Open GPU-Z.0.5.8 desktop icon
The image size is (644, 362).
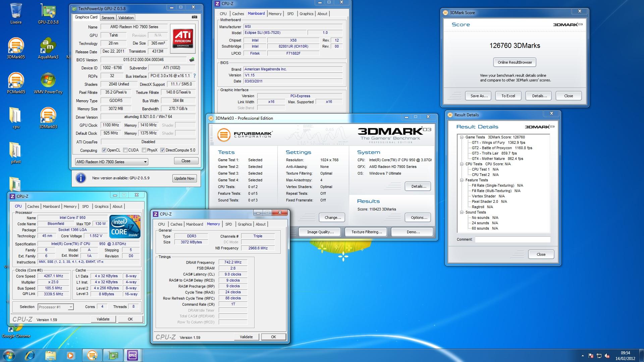click(48, 14)
